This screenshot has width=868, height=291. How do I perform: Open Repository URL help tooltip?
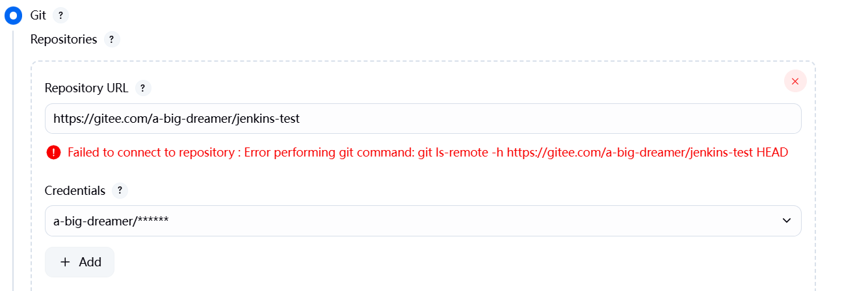click(143, 88)
